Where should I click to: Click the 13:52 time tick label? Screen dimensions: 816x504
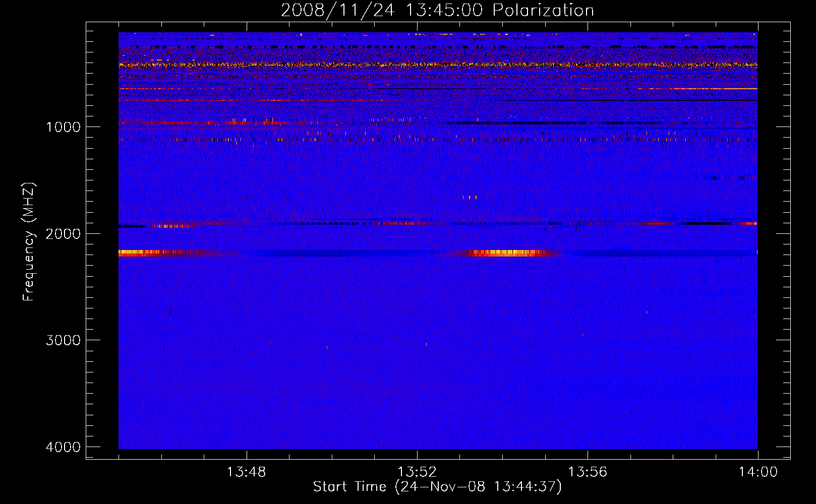pyautogui.click(x=417, y=472)
